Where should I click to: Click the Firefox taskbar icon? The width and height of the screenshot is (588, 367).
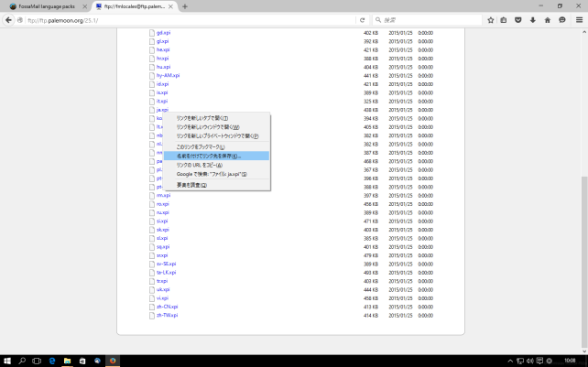(113, 361)
